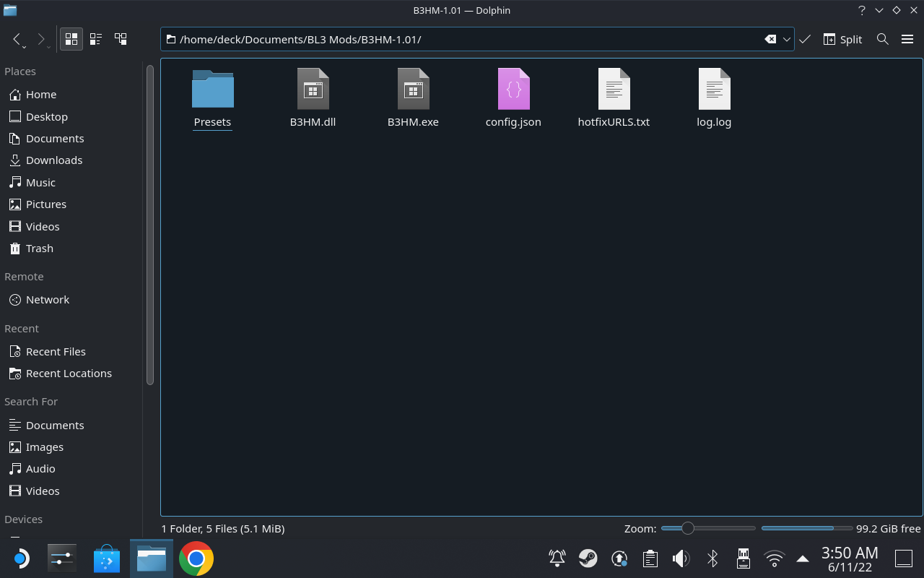Screen dimensions: 924x578
Task: Go forward in folder history
Action: (x=42, y=39)
